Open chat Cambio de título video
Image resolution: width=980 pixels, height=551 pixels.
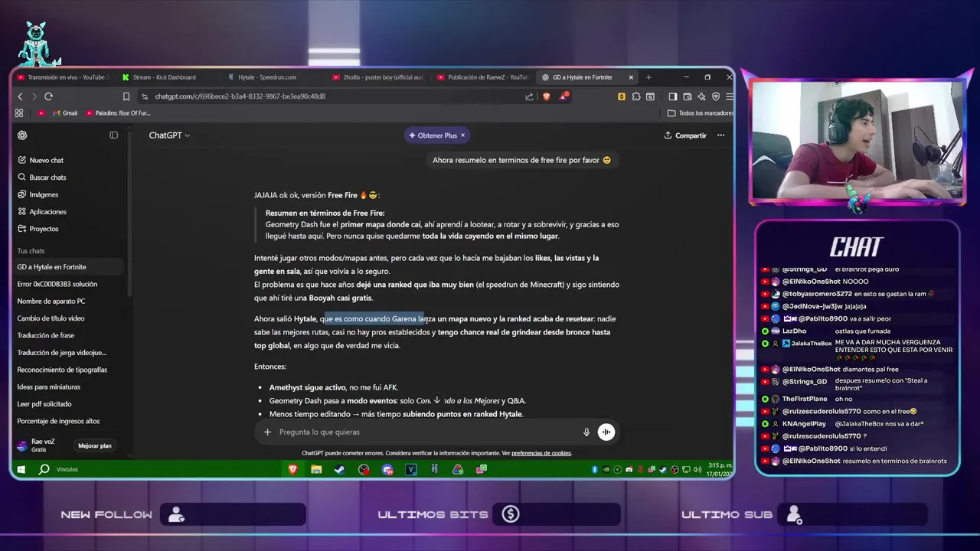[69, 318]
